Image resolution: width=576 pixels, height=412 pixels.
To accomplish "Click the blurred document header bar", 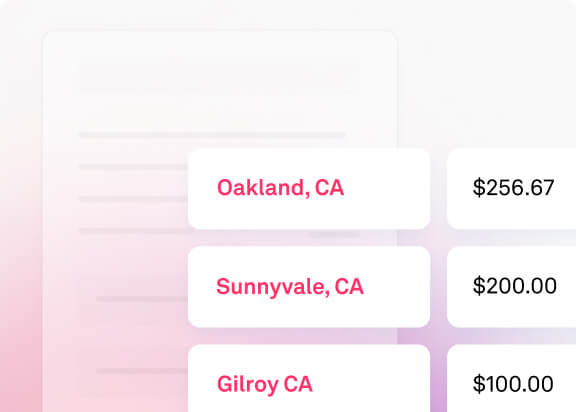I will pyautogui.click(x=219, y=76).
